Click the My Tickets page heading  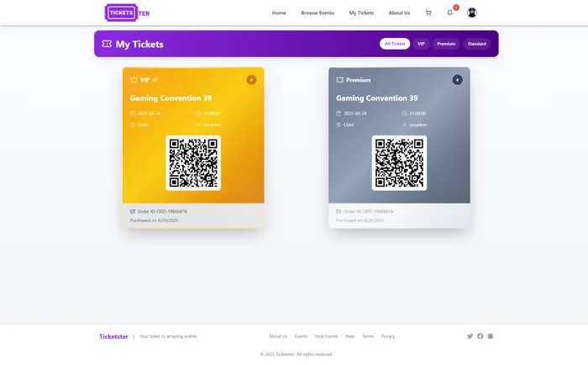[139, 45]
